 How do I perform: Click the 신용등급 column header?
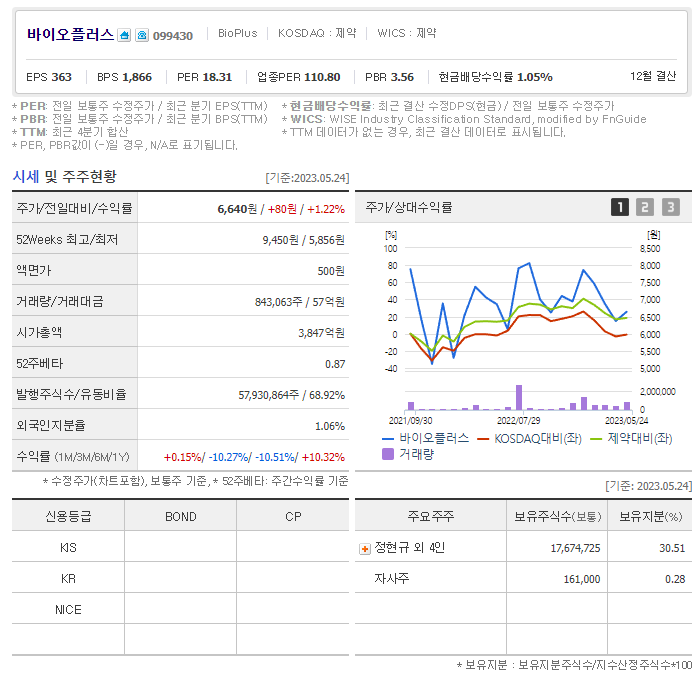click(x=68, y=517)
